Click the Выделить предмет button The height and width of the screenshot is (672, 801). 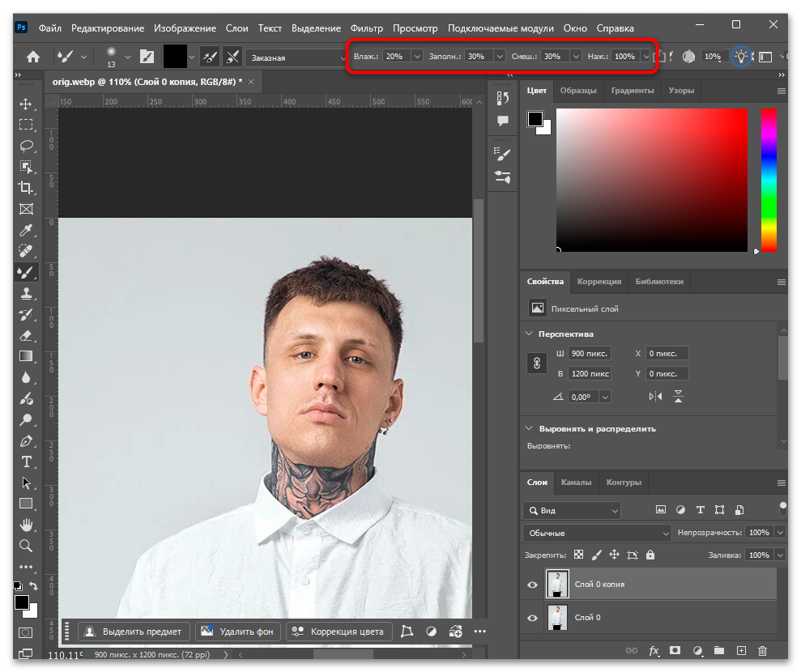pyautogui.click(x=134, y=632)
